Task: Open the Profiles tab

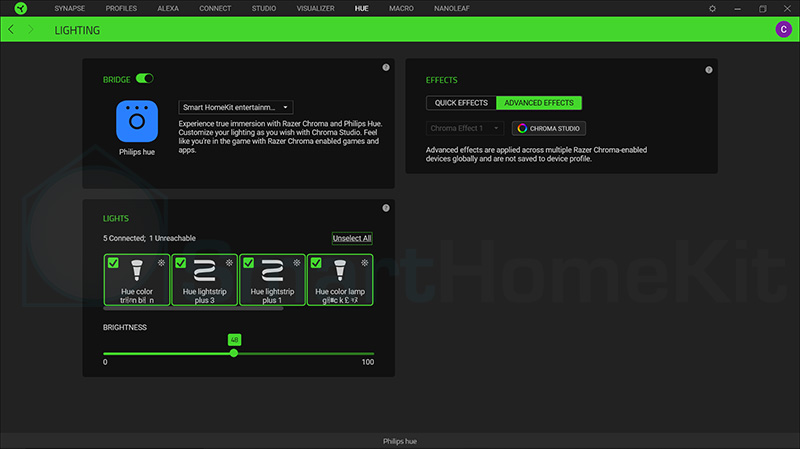Action: (121, 8)
